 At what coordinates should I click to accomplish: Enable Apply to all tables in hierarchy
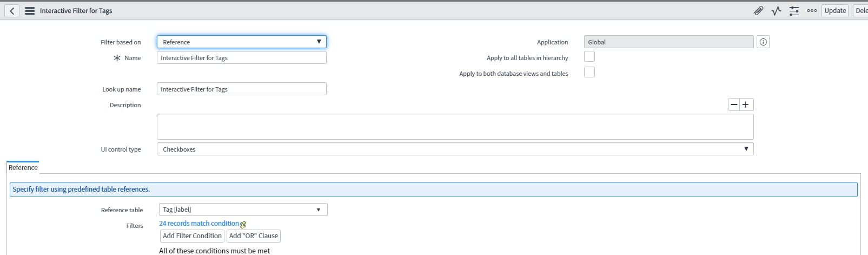tap(589, 57)
